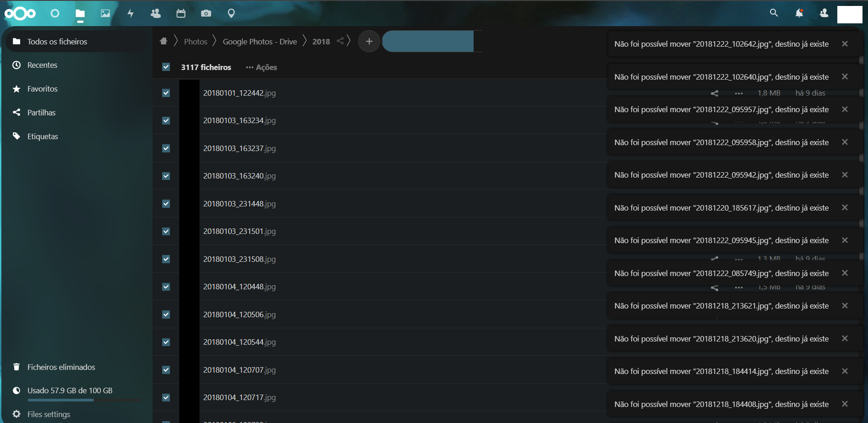Open the camera app icon in top bar
This screenshot has width=868, height=423.
coord(206,13)
